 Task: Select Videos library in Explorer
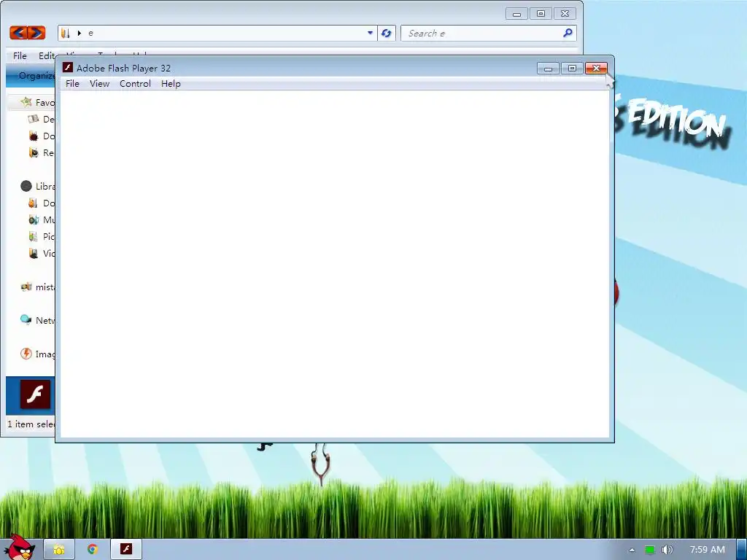42,253
